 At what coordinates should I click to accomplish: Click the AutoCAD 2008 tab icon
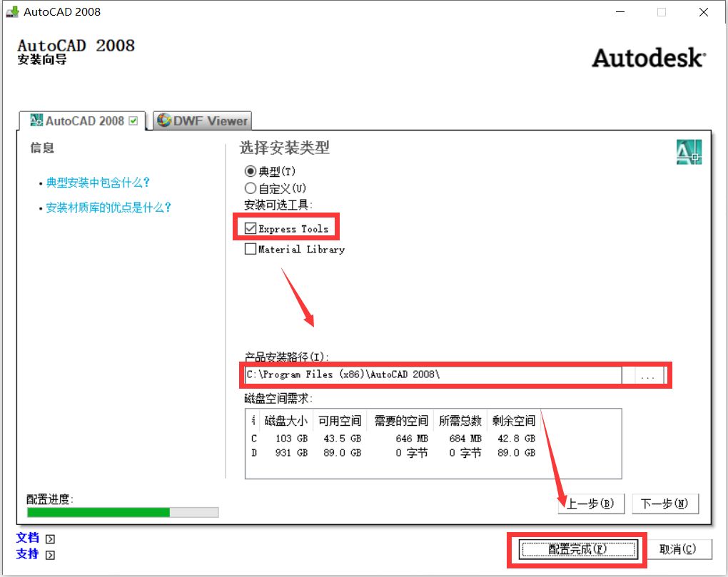(36, 121)
